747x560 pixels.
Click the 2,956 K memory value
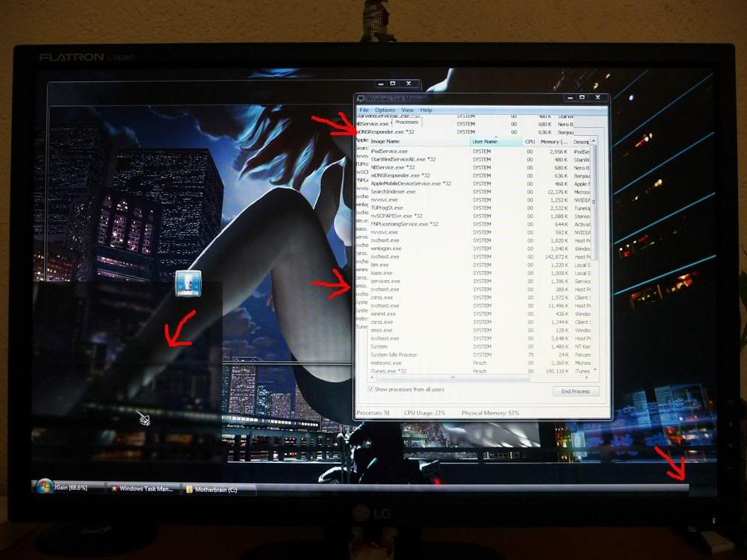pos(559,152)
